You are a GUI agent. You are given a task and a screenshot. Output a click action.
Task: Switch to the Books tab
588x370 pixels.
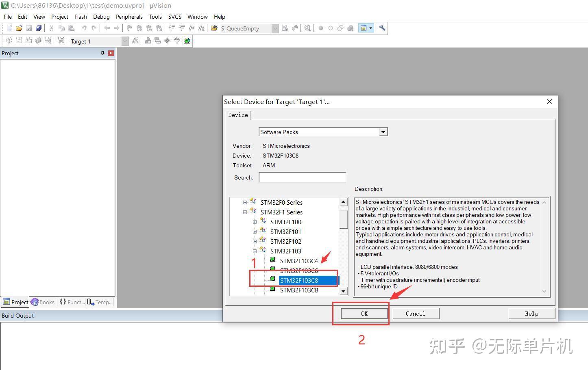coord(43,302)
